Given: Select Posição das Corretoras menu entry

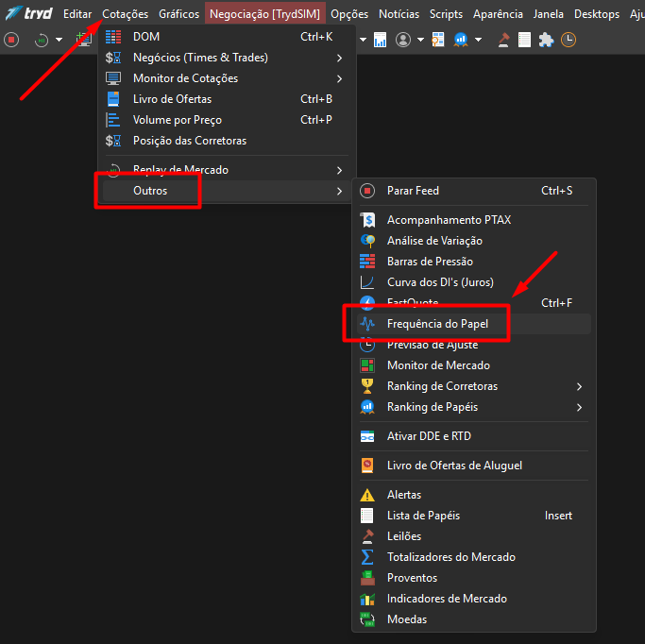Looking at the screenshot, I should [227, 141].
